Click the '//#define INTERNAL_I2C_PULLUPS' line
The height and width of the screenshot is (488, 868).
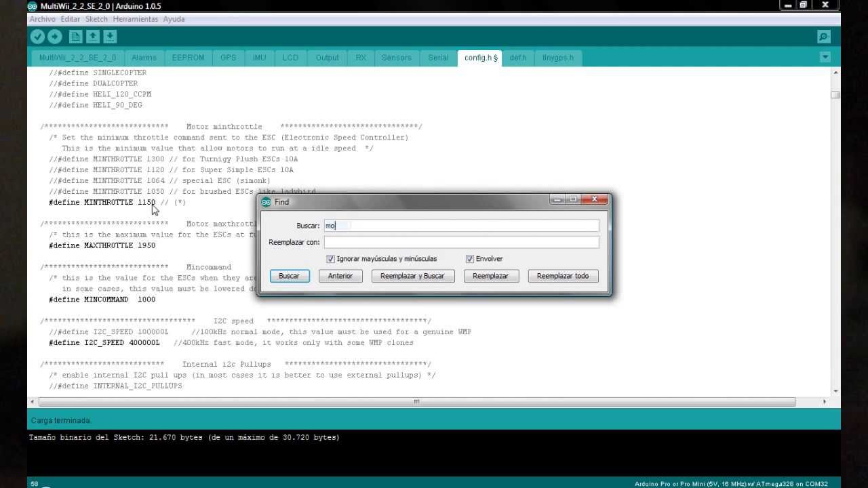115,386
